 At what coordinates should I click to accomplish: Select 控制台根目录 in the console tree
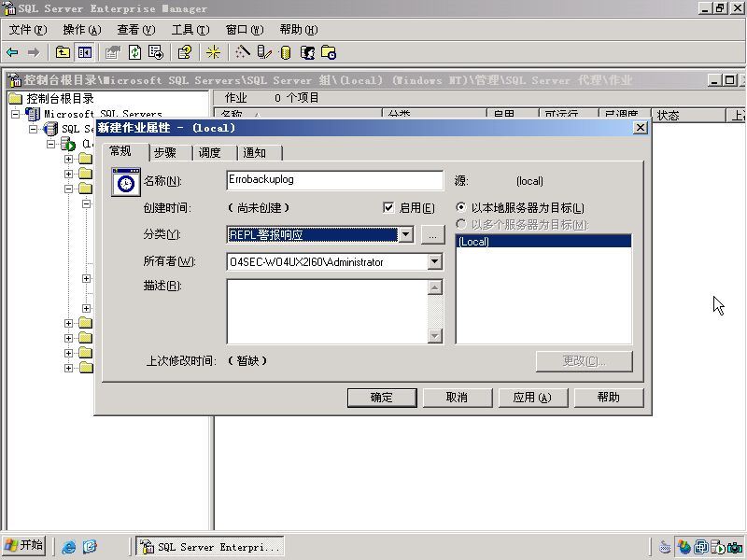60,99
